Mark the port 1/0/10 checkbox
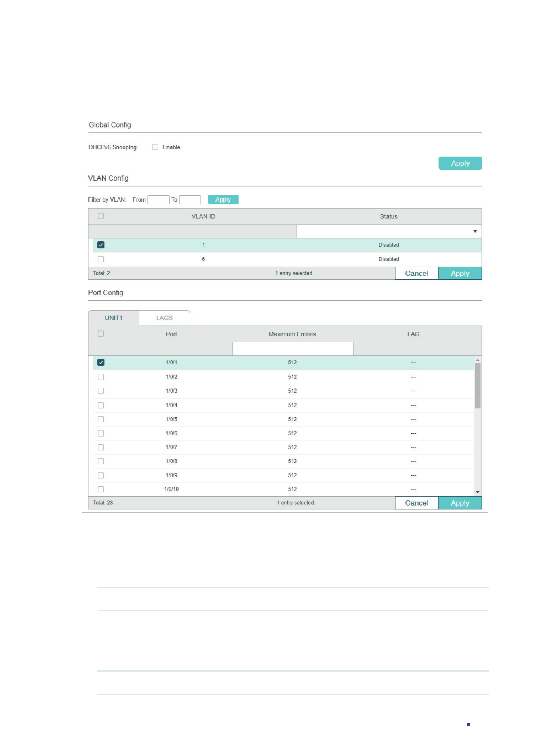The width and height of the screenshot is (535, 756). tap(101, 489)
